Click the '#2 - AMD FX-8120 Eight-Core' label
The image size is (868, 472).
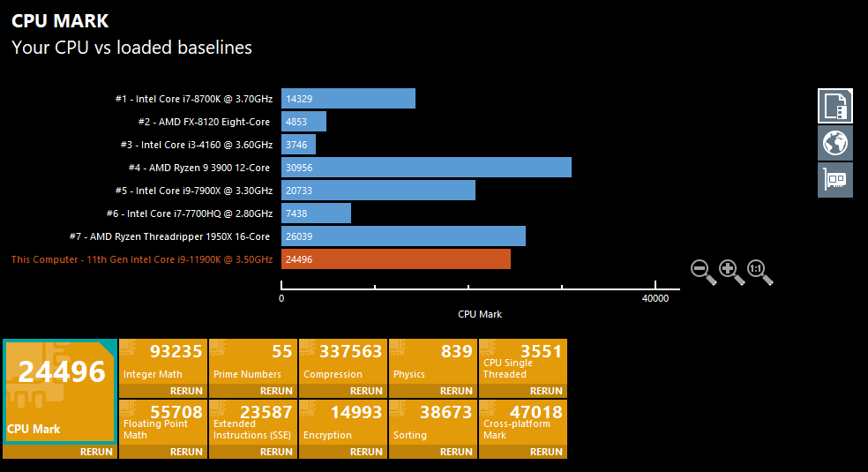(204, 122)
